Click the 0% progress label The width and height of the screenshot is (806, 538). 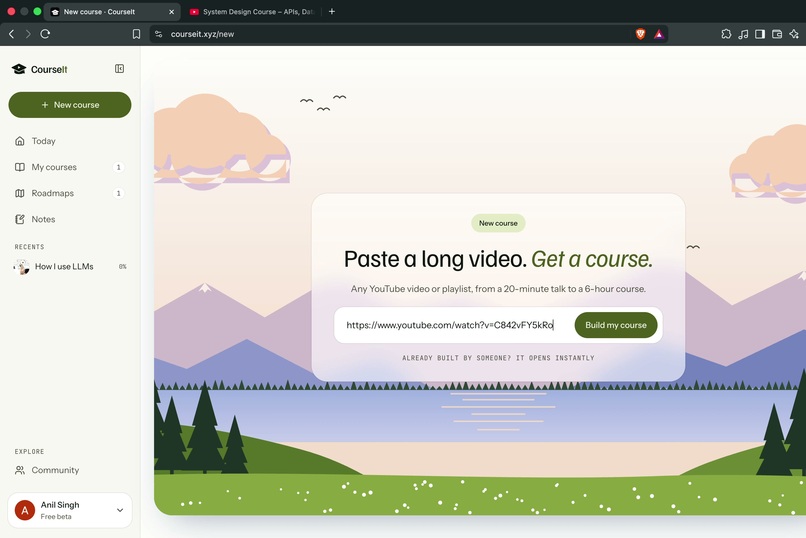pyautogui.click(x=122, y=267)
